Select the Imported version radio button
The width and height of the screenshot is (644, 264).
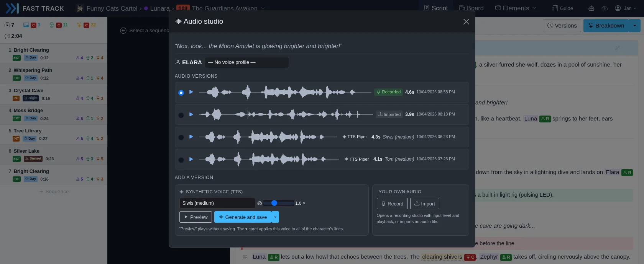[181, 115]
